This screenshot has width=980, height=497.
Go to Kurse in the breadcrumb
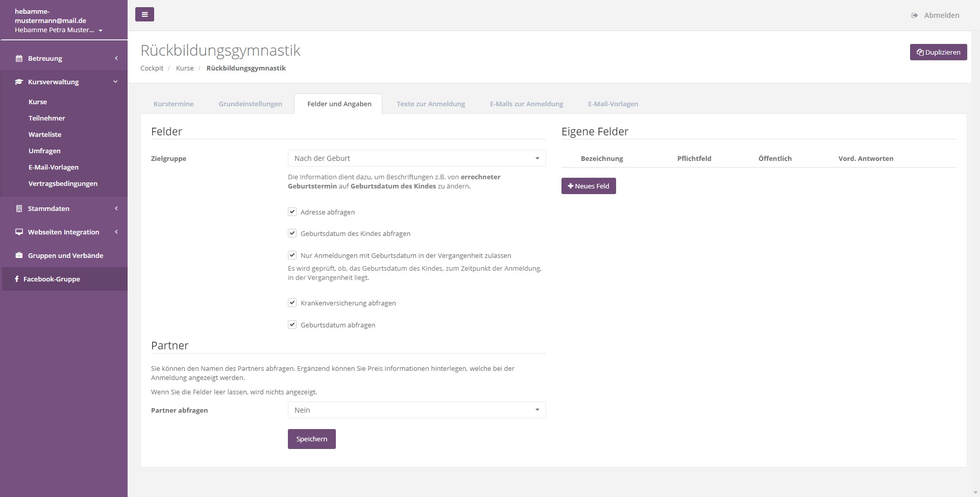(x=185, y=68)
